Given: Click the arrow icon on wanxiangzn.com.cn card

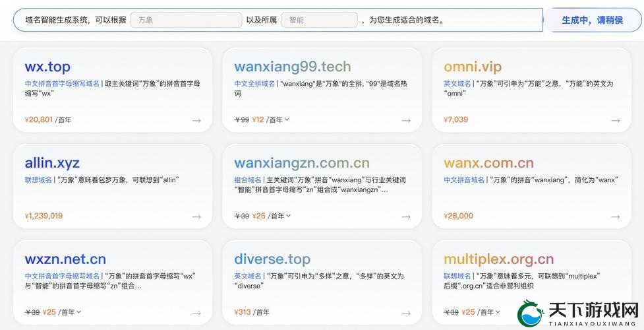Looking at the screenshot, I should (x=406, y=217).
